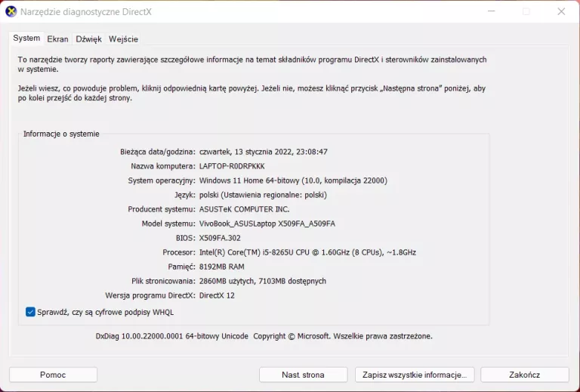Click the page file 2860MB użytych value
Image resolution: width=580 pixels, height=392 pixels.
click(263, 281)
